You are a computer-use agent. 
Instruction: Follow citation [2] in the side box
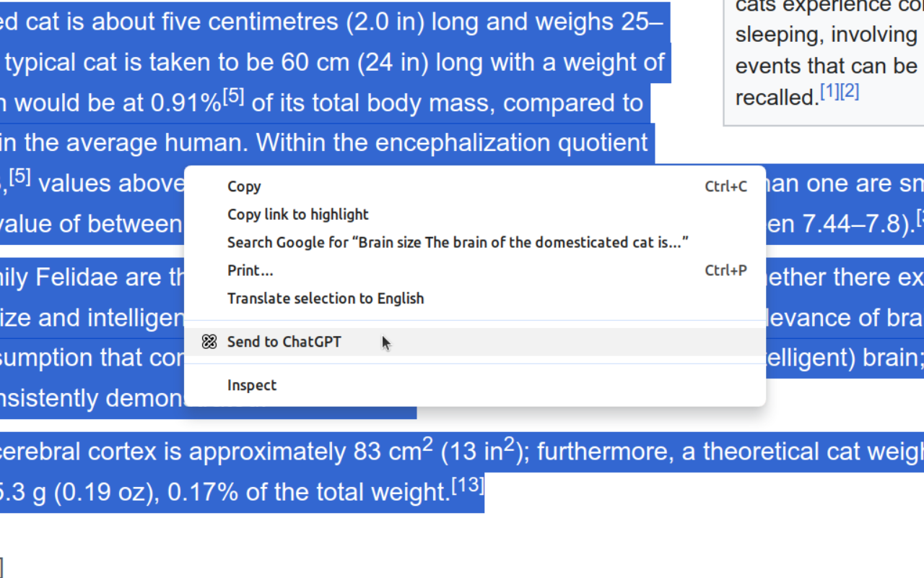(850, 92)
